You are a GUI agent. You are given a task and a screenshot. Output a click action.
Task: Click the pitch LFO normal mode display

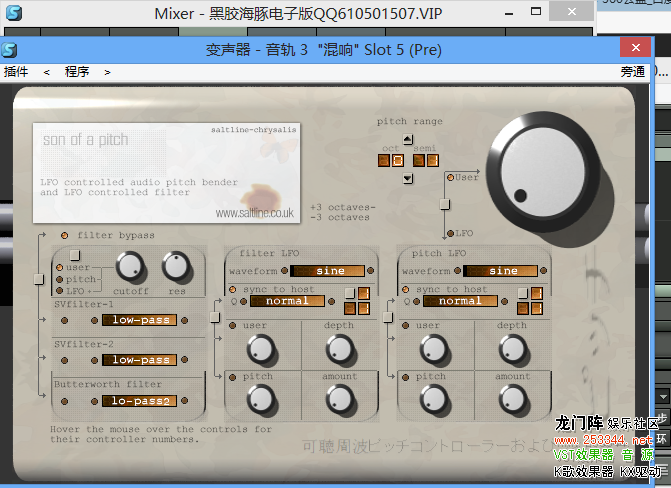coord(460,301)
